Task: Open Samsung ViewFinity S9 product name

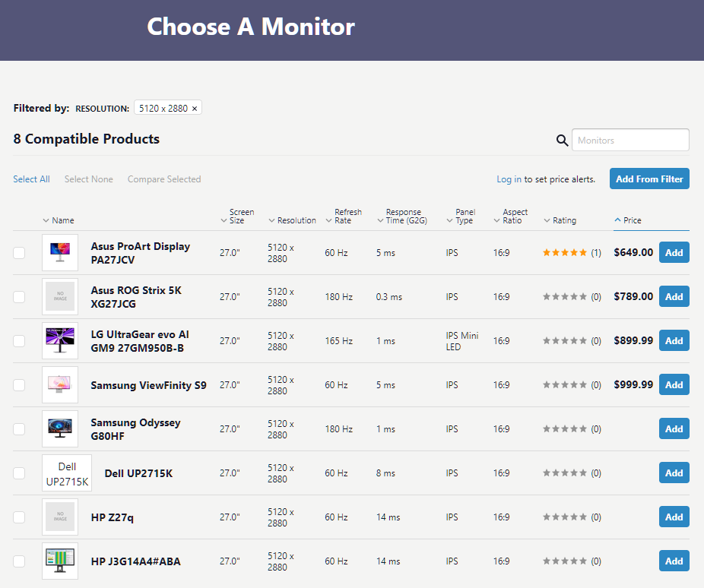Action: tap(148, 385)
